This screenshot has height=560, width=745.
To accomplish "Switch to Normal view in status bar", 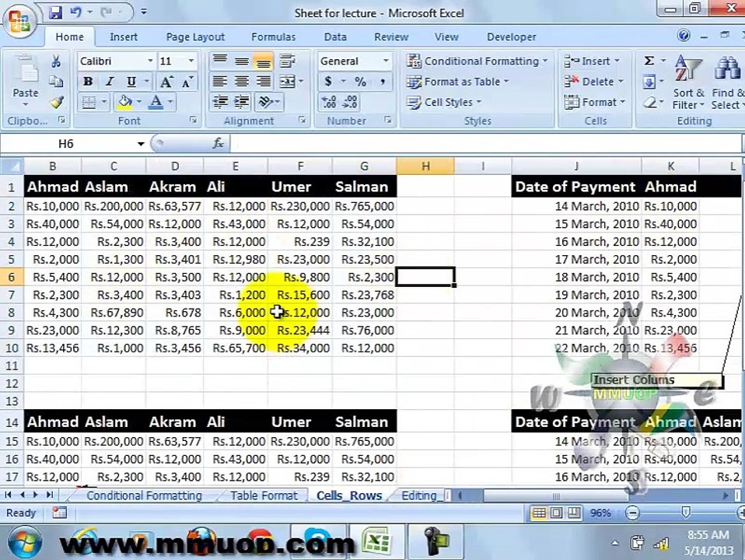I will point(538,513).
